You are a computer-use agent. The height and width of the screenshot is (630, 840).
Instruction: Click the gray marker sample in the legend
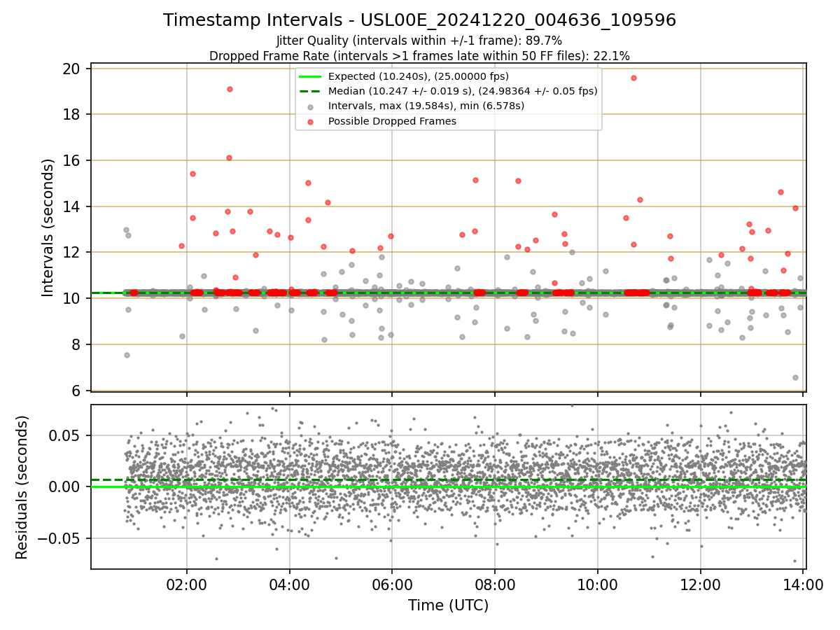coord(311,106)
